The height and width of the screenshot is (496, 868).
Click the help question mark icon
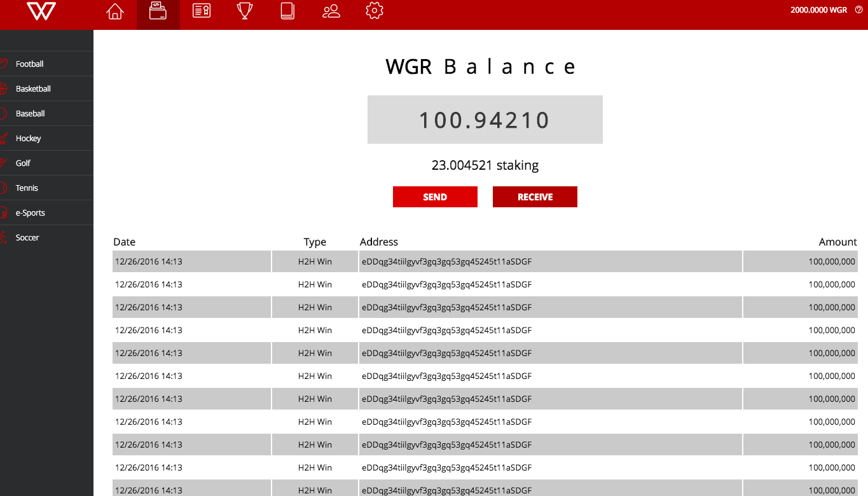click(x=859, y=10)
